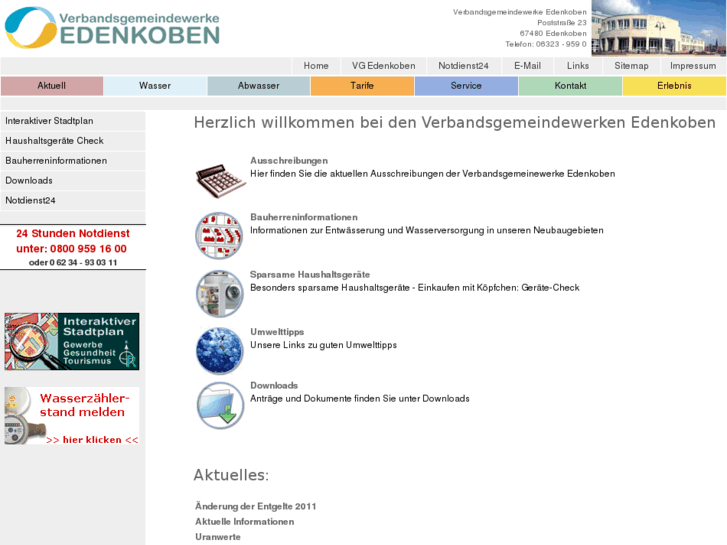Click 'Informationen zur Entwässerung' description text
This screenshot has width=727, height=545.
(x=427, y=231)
